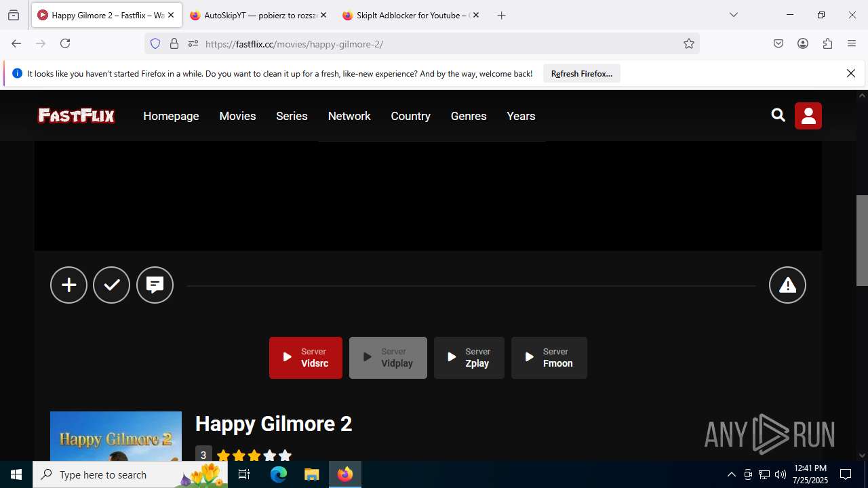Click the black video player area
868x488 pixels.
428,196
